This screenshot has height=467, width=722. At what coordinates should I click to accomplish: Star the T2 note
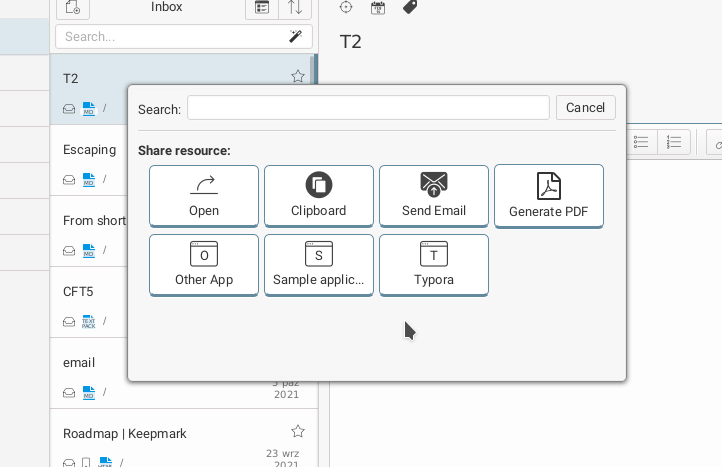click(297, 77)
